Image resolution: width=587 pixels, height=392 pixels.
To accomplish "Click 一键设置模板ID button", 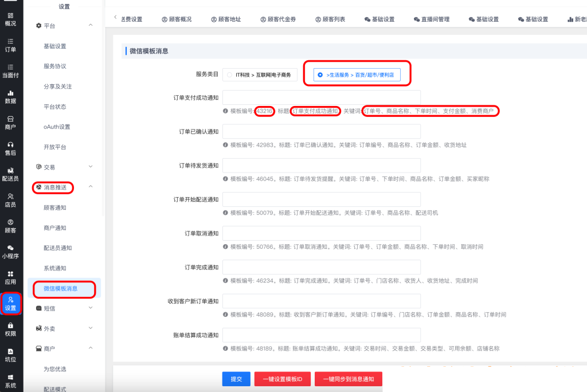I will point(282,379).
